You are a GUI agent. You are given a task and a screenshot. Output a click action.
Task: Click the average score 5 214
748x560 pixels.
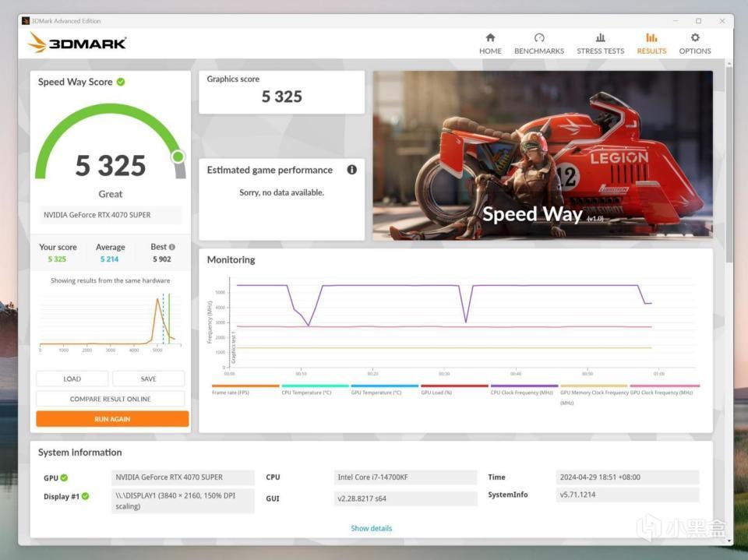tap(109, 259)
